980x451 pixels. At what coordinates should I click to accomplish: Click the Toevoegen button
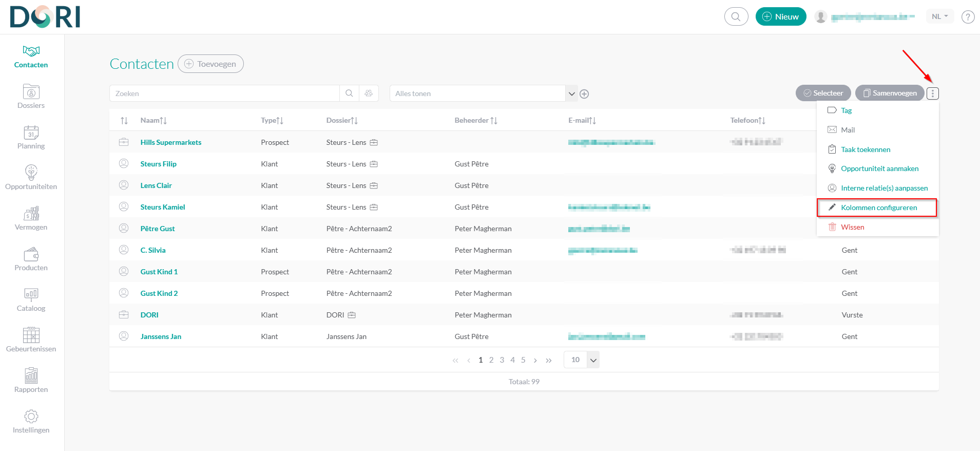(x=210, y=64)
